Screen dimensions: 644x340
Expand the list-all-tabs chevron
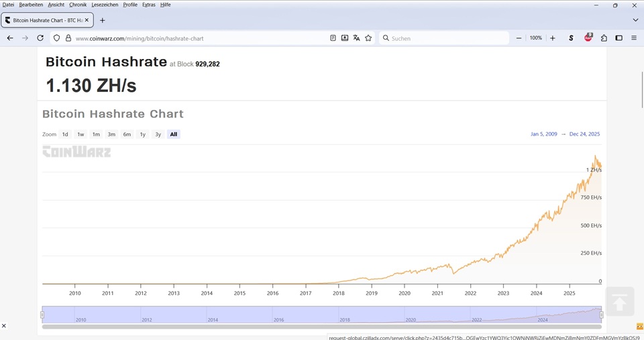635,20
